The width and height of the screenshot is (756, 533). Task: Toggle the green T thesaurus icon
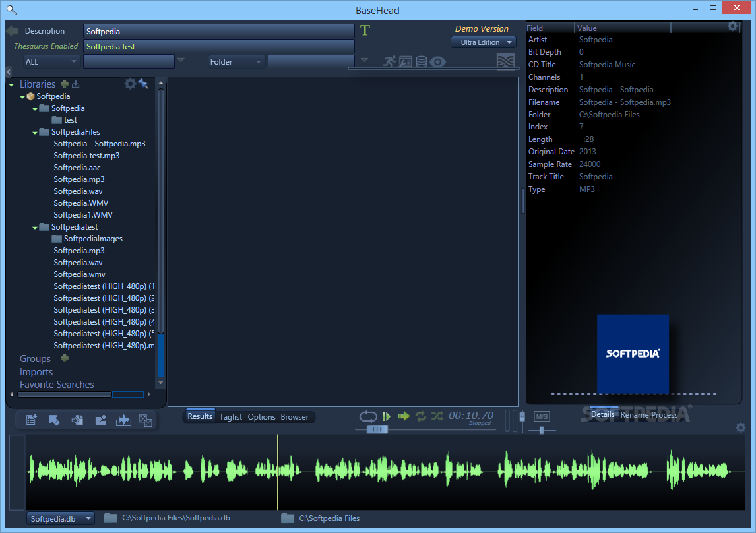point(365,30)
